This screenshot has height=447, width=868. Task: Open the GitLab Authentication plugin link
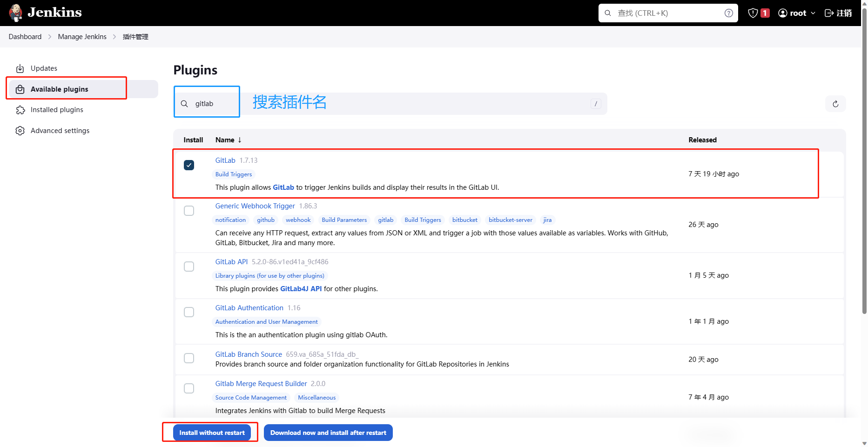[249, 308]
